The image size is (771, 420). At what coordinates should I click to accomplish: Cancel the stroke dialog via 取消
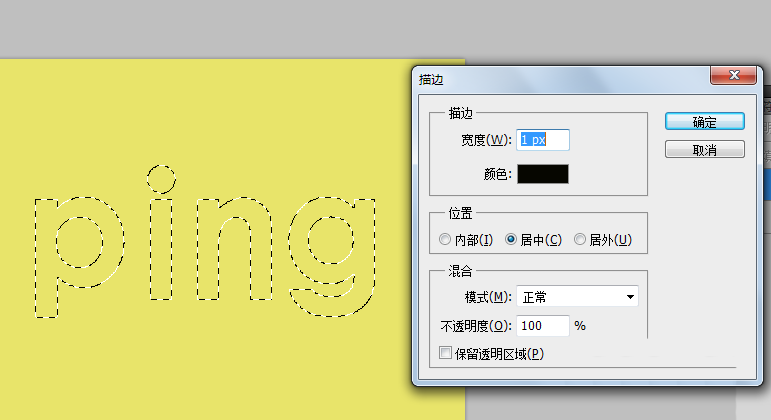click(x=705, y=150)
